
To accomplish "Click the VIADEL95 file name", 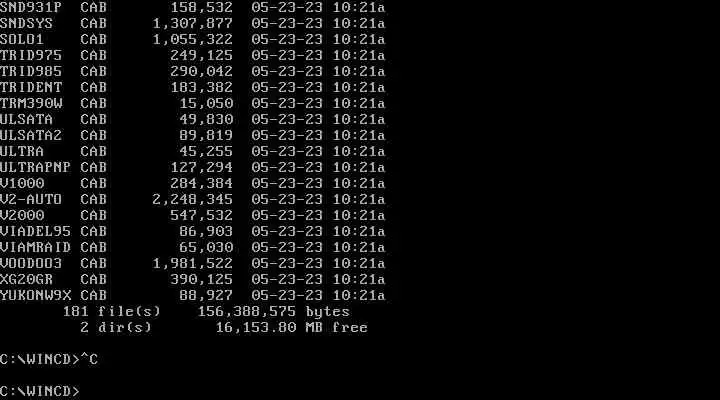I will pos(35,231).
